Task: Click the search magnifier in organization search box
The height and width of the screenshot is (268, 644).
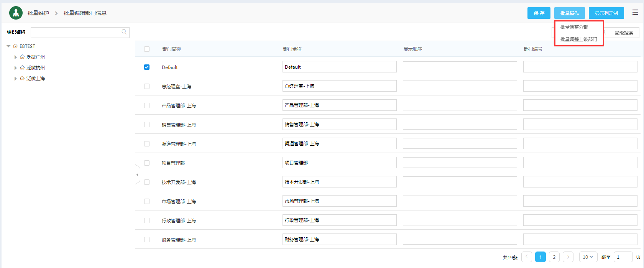Action: 124,32
